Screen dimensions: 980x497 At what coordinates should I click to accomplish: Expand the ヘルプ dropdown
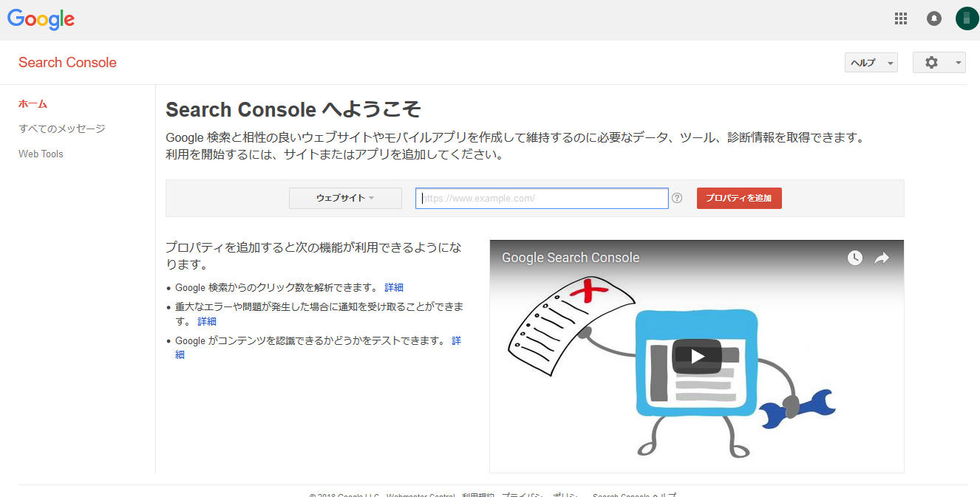tap(871, 63)
